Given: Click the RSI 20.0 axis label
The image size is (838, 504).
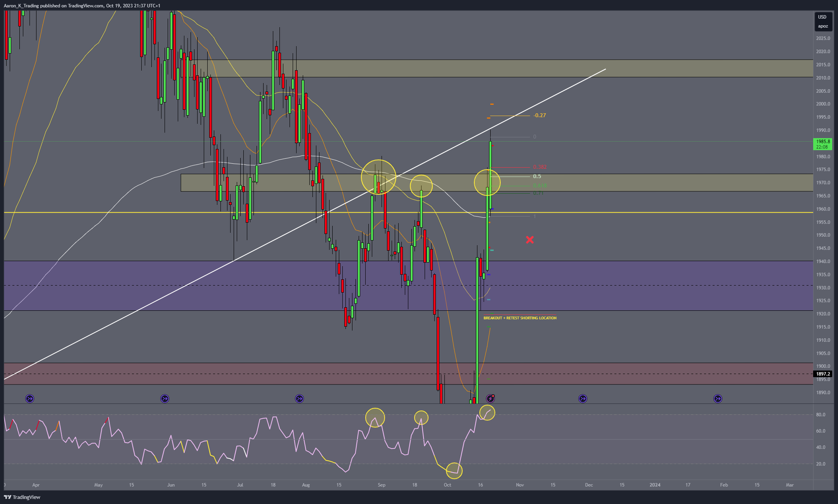Looking at the screenshot, I should pyautogui.click(x=821, y=464).
